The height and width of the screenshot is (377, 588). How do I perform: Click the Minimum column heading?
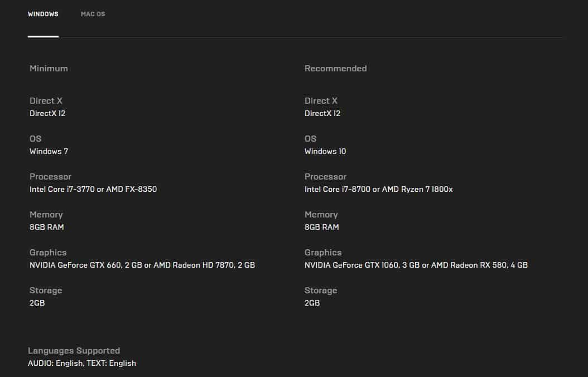tap(49, 69)
